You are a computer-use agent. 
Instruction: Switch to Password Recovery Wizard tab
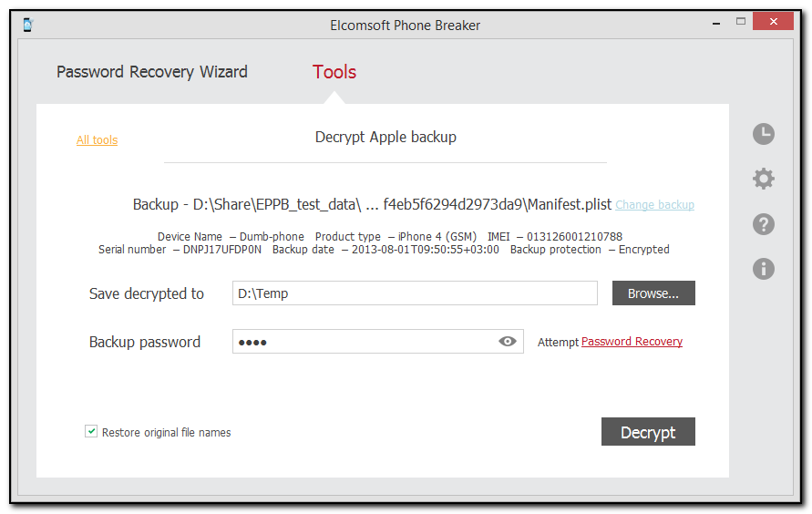[x=152, y=72]
